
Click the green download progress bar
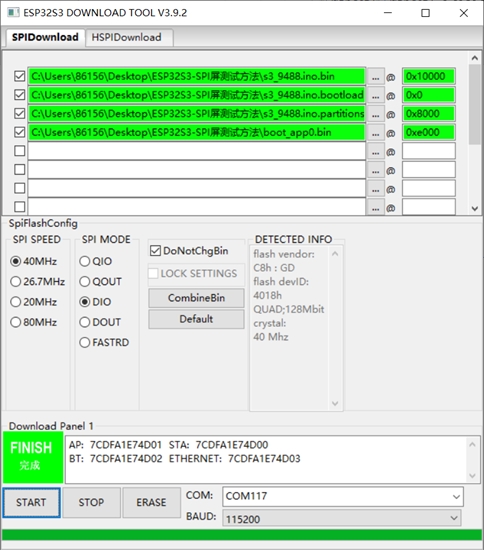242,535
